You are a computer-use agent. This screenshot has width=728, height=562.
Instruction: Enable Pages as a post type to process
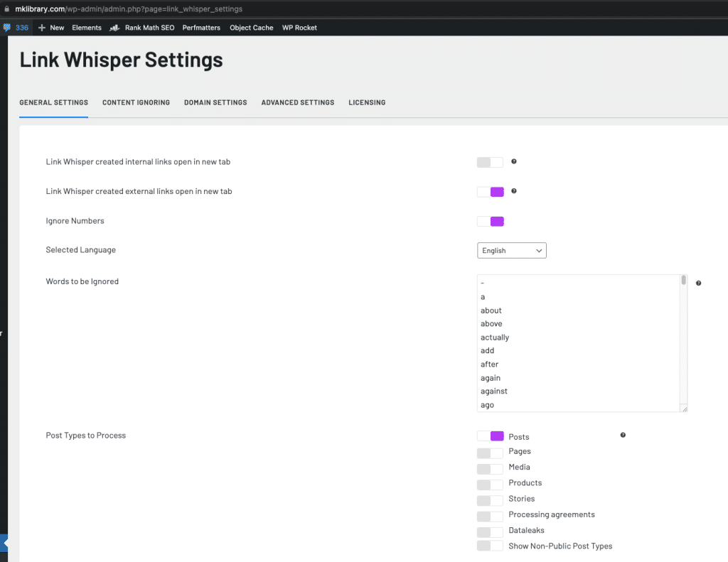tap(490, 452)
